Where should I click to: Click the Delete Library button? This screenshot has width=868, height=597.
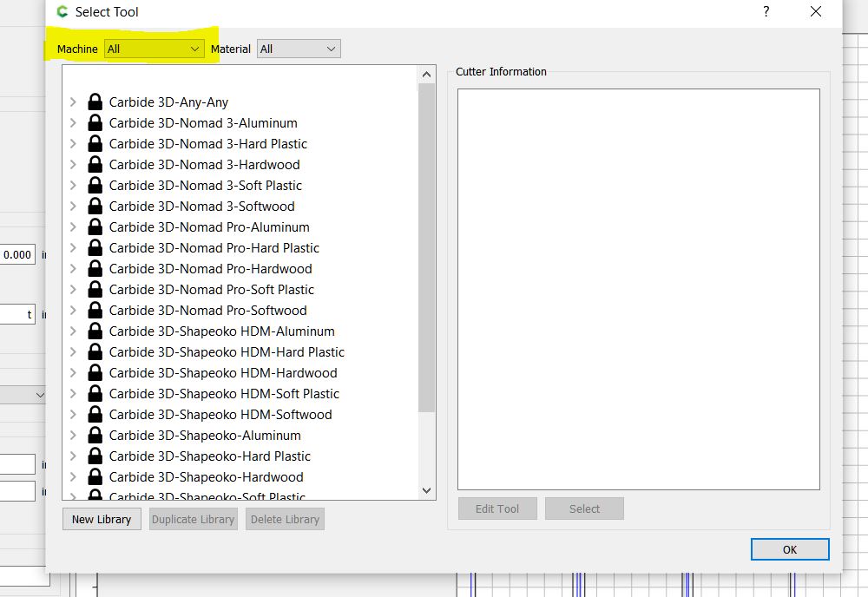pos(285,520)
